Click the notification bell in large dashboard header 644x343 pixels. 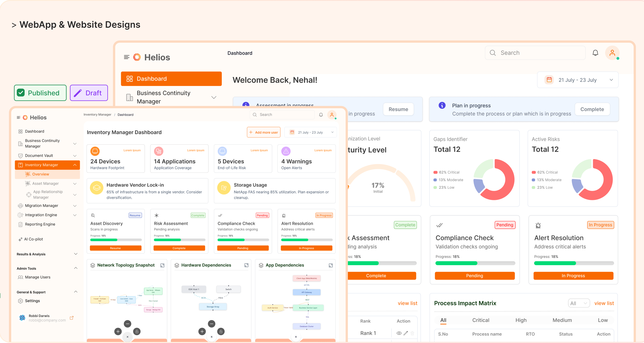(595, 53)
